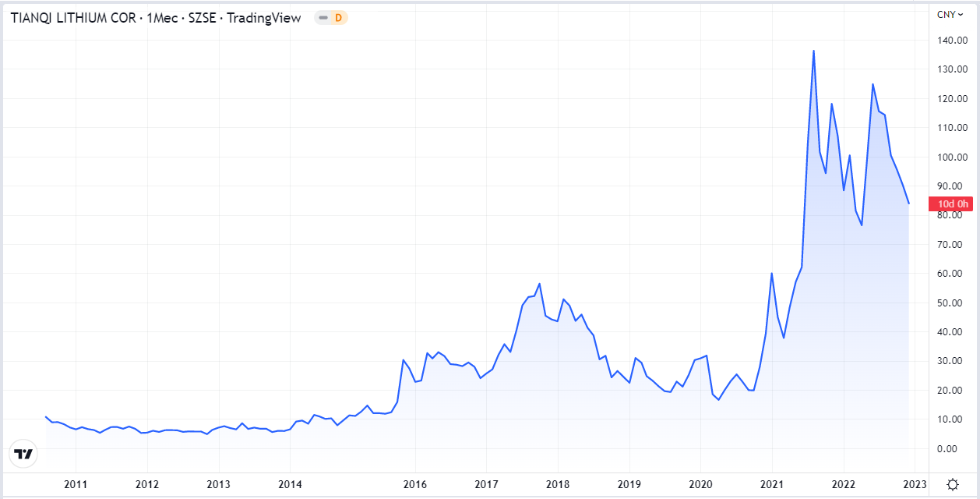
Task: Click the gray dash market status icon
Action: pyautogui.click(x=323, y=17)
